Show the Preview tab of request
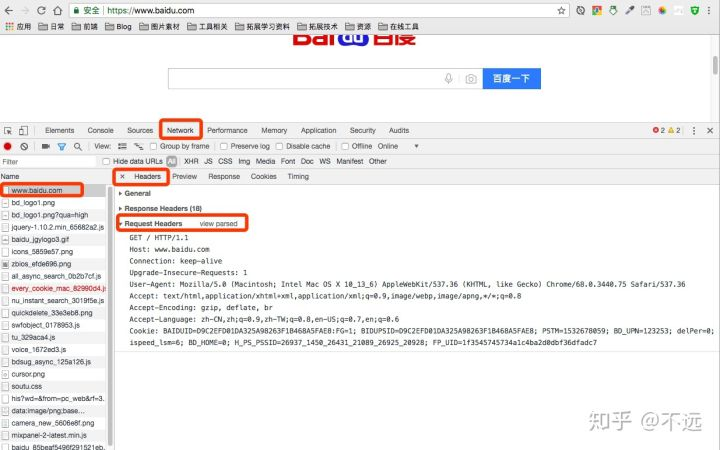Screen dimensions: 720x450 pyautogui.click(x=185, y=176)
